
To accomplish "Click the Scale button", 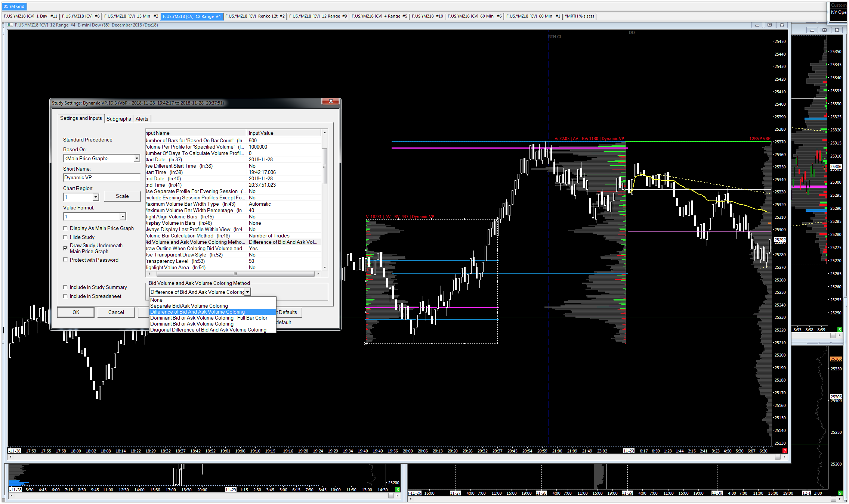I will tap(122, 196).
